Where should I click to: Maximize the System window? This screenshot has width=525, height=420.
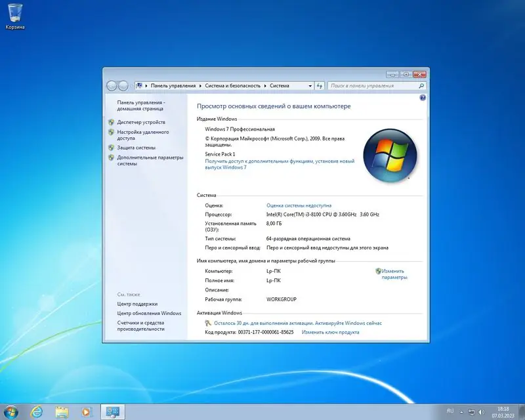point(406,74)
